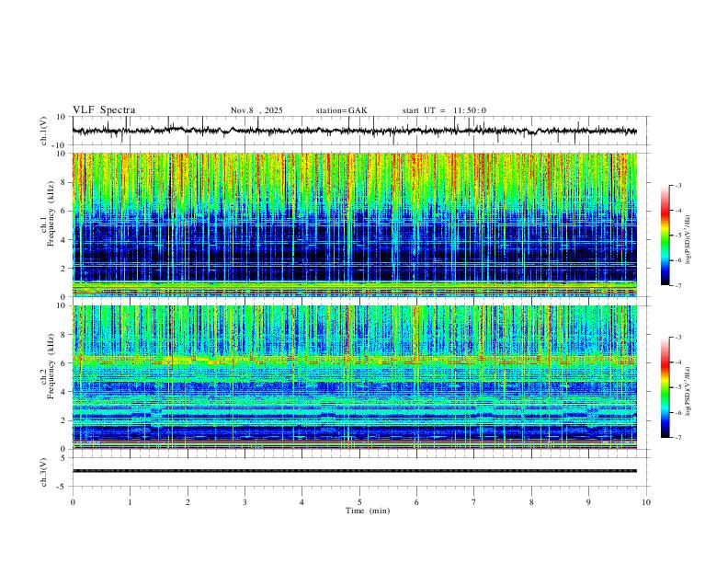Click inside the ch.1 spectrogram panel

[x=354, y=224]
